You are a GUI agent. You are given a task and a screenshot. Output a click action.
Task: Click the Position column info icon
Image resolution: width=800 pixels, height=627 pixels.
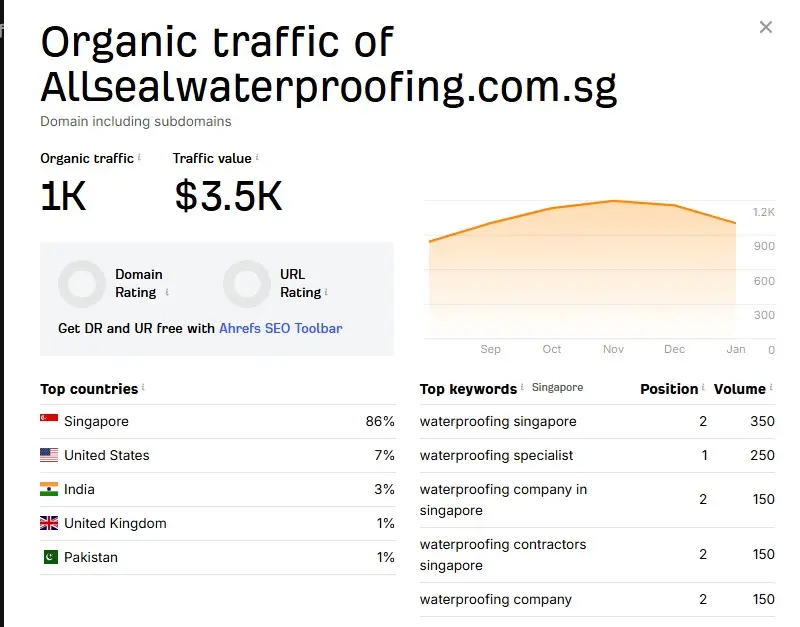pyautogui.click(x=704, y=388)
